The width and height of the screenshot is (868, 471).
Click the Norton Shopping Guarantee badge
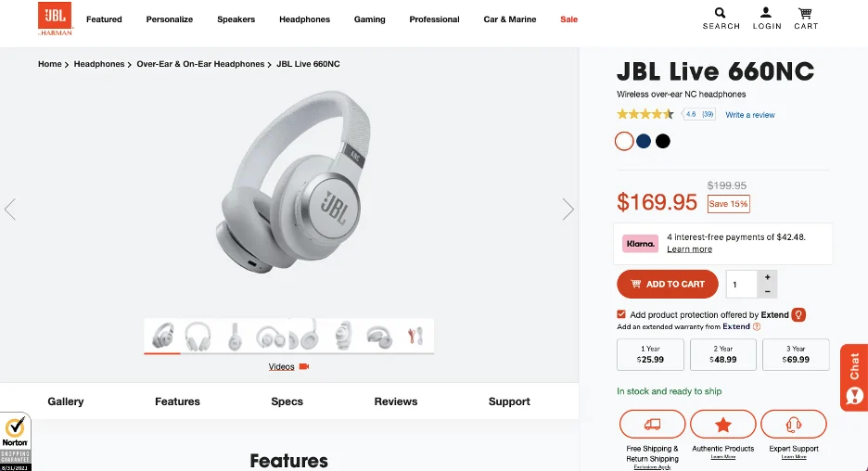coord(15,441)
